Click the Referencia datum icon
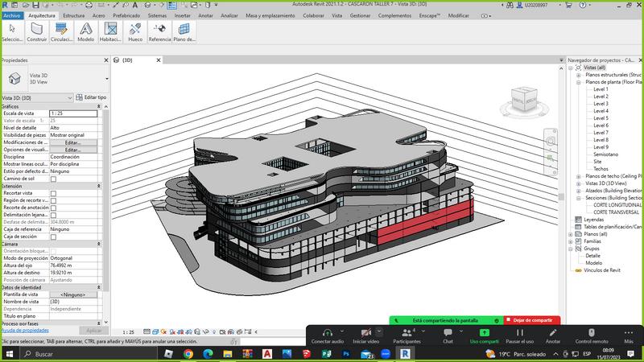644x362 pixels. (160, 31)
